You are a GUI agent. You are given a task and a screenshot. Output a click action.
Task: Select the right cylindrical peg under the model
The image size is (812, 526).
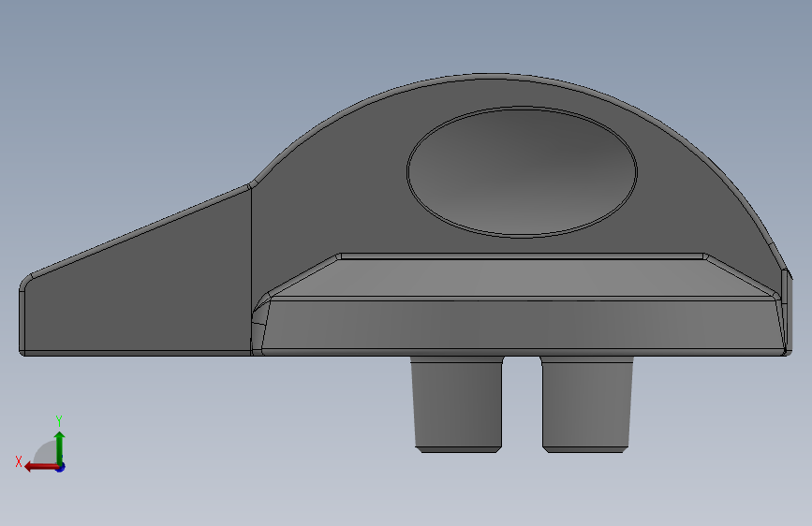coord(586,403)
